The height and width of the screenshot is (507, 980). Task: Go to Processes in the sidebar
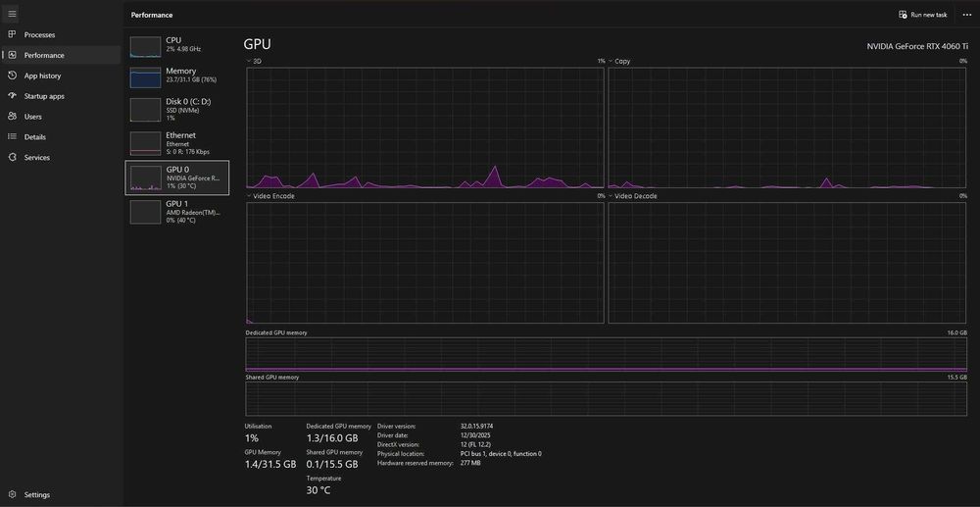pos(39,35)
